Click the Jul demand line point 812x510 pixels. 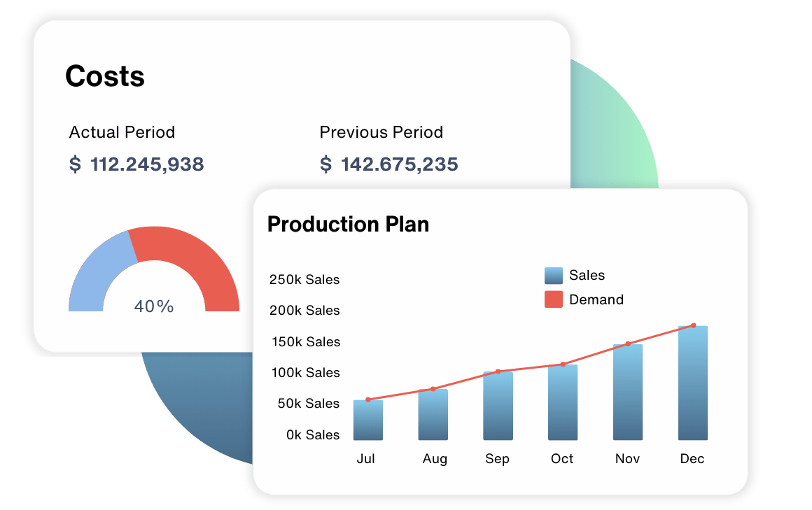coord(367,399)
